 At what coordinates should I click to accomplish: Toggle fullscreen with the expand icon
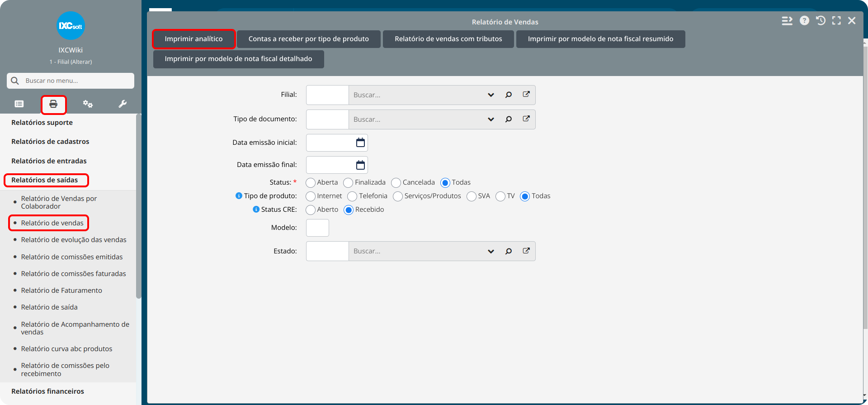[836, 21]
